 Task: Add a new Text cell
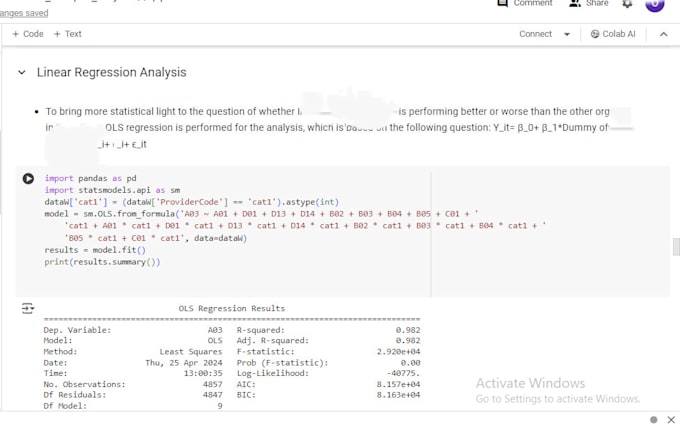click(68, 34)
